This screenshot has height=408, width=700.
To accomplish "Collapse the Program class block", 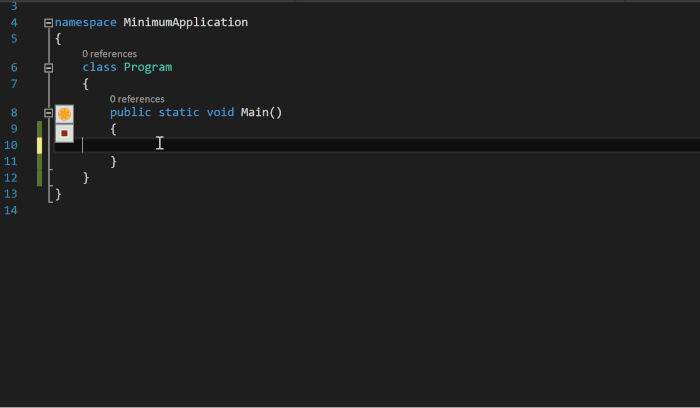I will [x=48, y=68].
